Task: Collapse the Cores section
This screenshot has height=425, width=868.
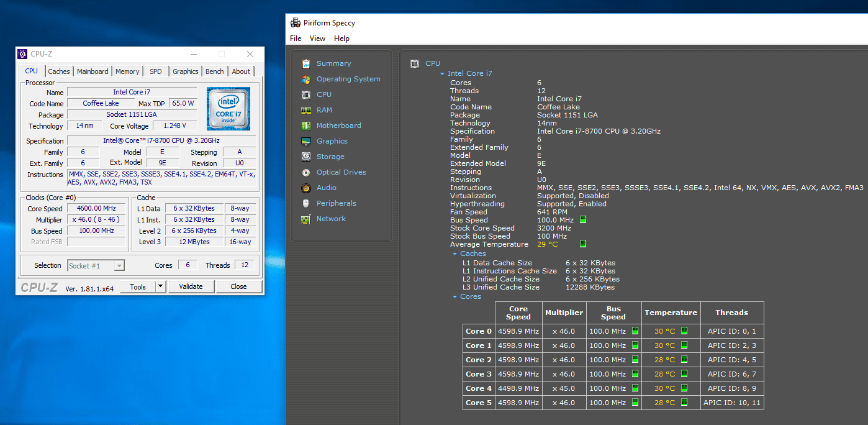Action: (454, 297)
